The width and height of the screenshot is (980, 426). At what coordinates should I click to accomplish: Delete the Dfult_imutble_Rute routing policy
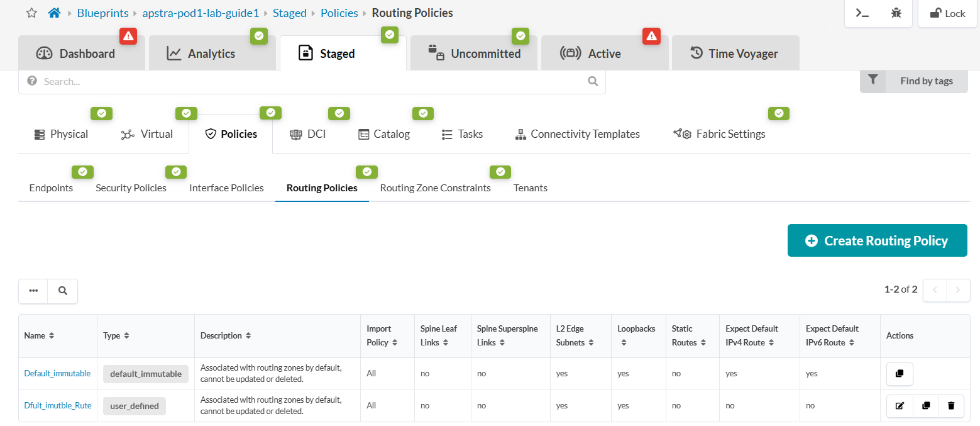click(x=951, y=406)
